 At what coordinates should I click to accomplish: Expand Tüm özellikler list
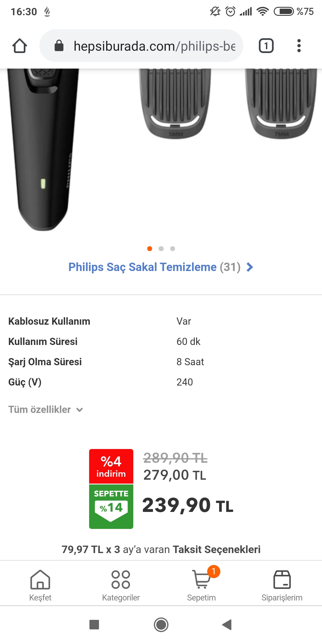coord(46,410)
